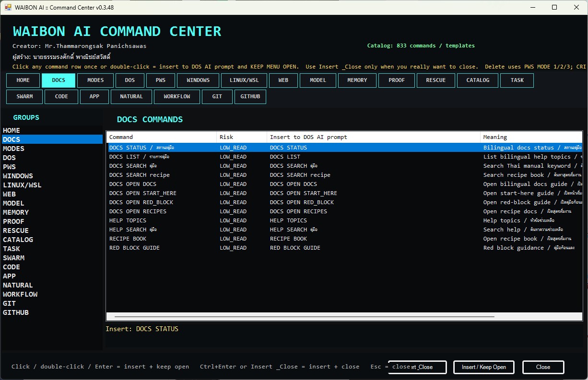The width and height of the screenshot is (588, 380).
Task: Select the DOCS OPEN START_HERE row
Action: coord(344,193)
